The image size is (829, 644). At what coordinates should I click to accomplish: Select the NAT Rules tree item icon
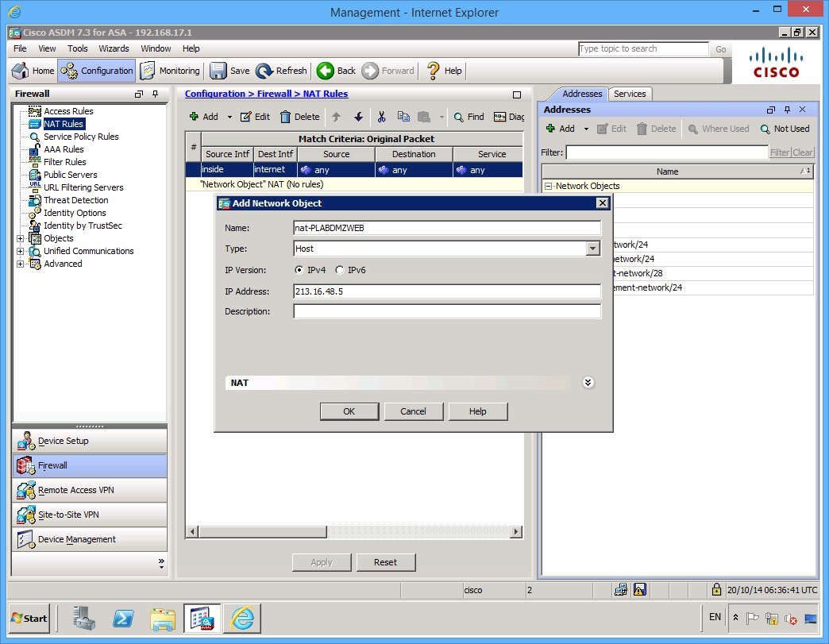tap(33, 124)
